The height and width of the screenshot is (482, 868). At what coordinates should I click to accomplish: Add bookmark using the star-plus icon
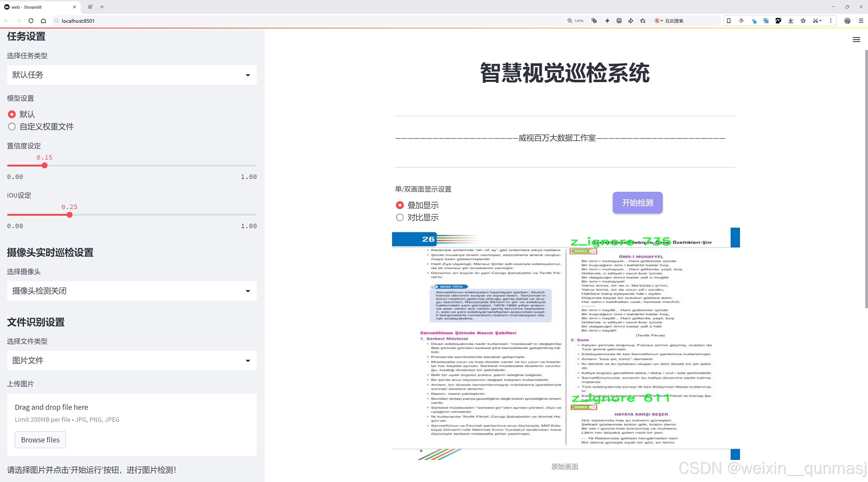pos(643,21)
